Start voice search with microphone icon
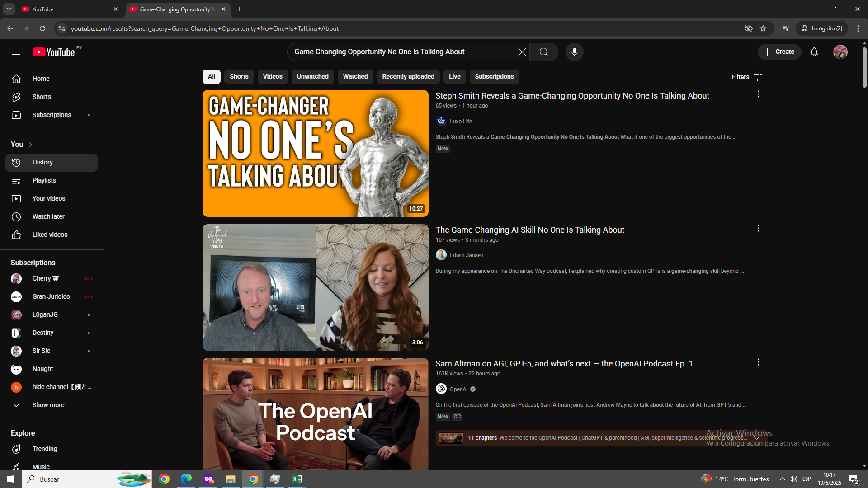This screenshot has width=868, height=488. point(575,52)
